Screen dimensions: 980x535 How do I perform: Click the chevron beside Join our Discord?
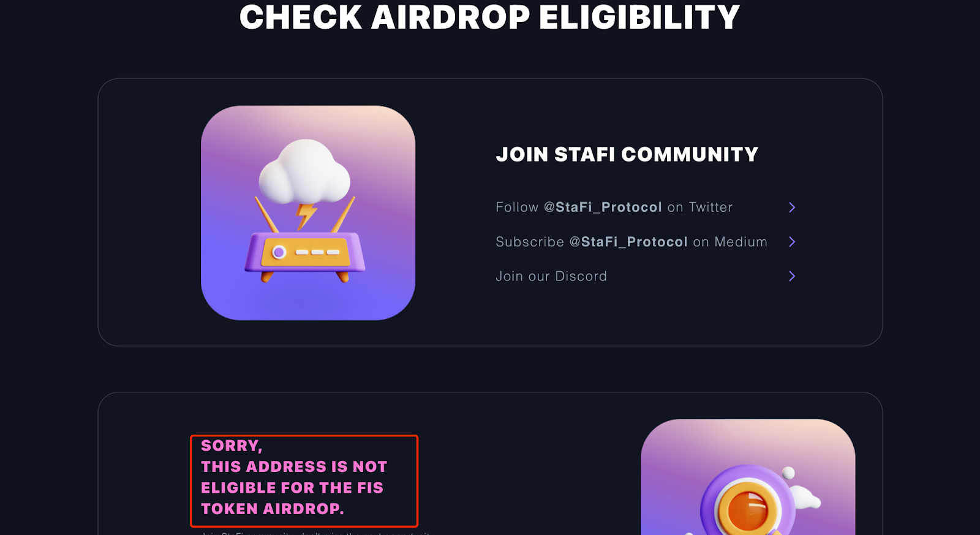[792, 276]
